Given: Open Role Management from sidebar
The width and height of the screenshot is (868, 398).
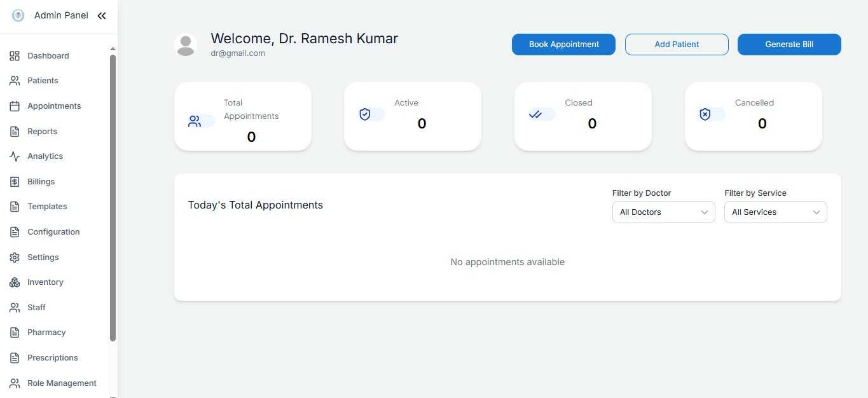Looking at the screenshot, I should pos(62,383).
